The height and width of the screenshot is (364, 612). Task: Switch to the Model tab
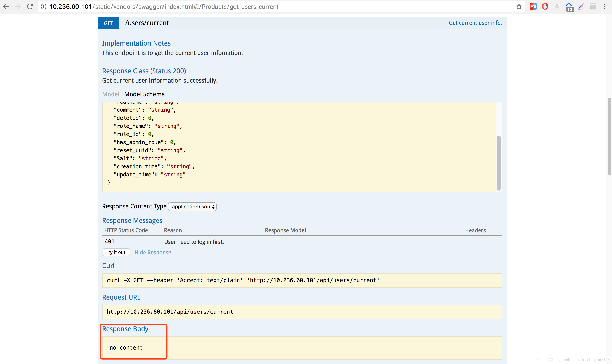[x=111, y=94]
